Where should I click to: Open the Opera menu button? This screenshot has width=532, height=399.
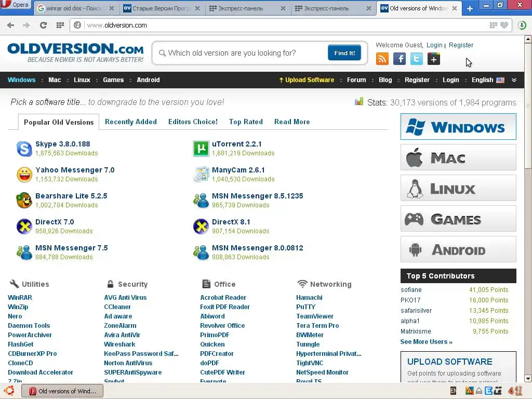(16, 5)
